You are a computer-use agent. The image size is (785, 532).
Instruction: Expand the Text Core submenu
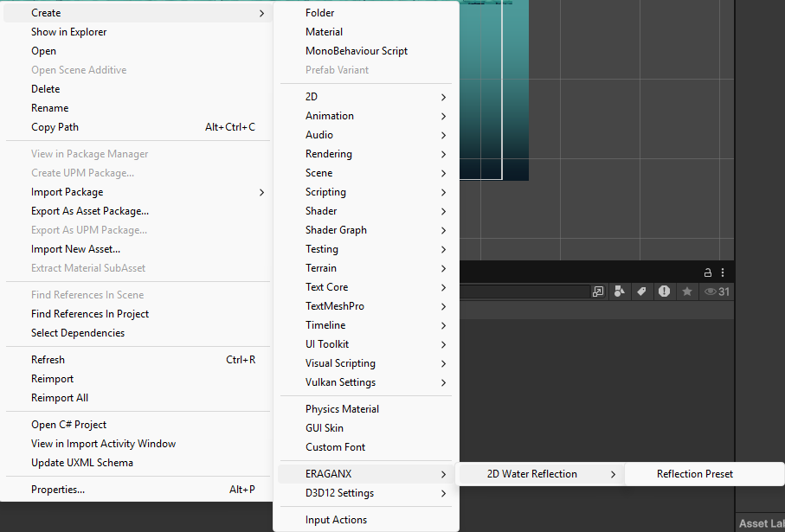tap(366, 287)
